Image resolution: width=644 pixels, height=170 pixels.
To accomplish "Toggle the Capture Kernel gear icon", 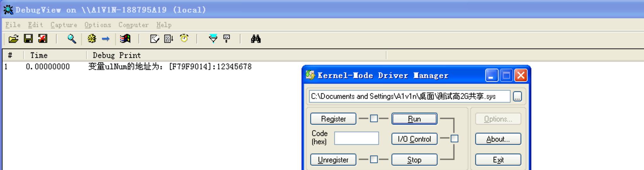I will point(92,39).
